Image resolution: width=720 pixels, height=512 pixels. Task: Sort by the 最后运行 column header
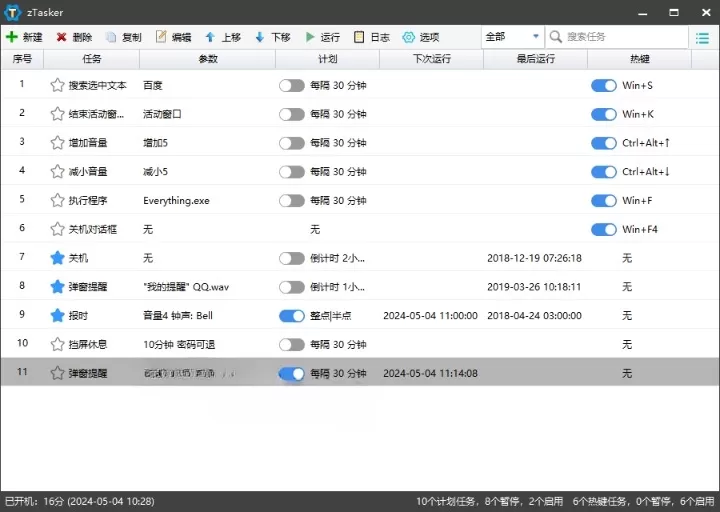[535, 59]
